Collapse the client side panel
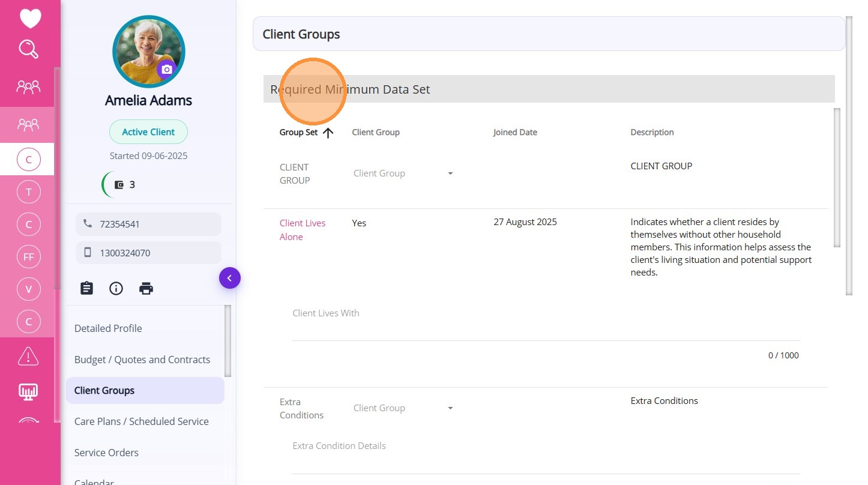Image resolution: width=868 pixels, height=485 pixels. [229, 278]
